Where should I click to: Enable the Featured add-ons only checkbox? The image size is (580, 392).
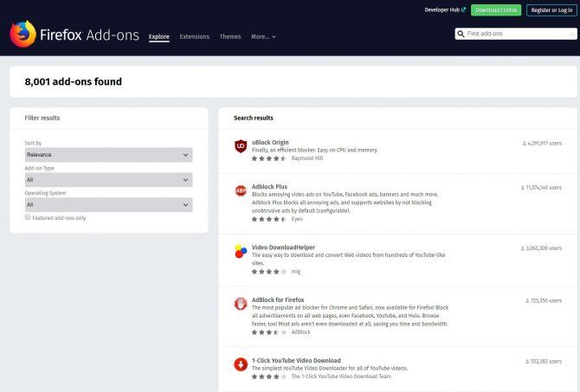click(28, 218)
